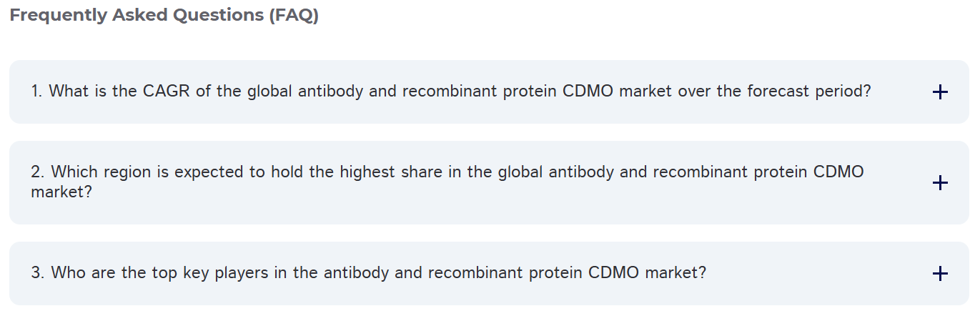Screen dimensions: 980x316
Task: Click the number '3.' of the third FAQ
Action: (x=38, y=273)
